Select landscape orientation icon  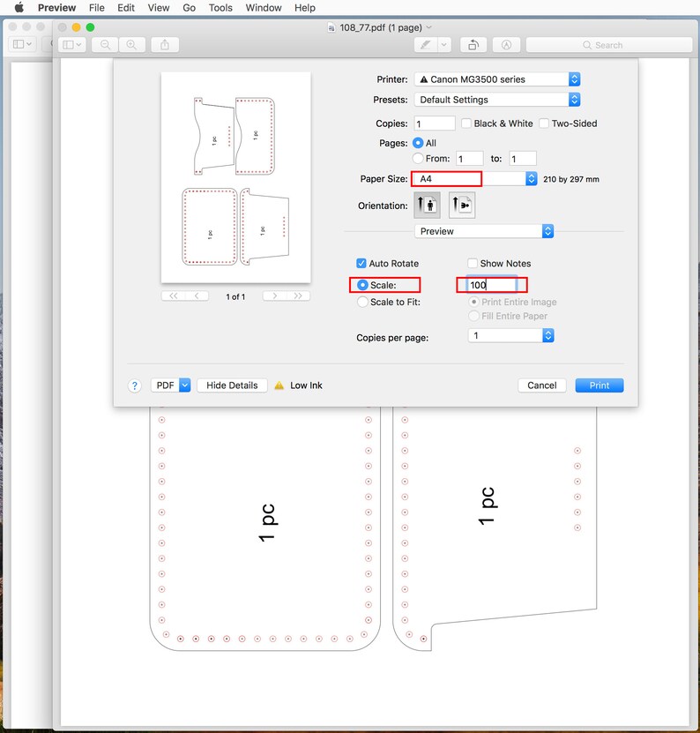coord(462,206)
